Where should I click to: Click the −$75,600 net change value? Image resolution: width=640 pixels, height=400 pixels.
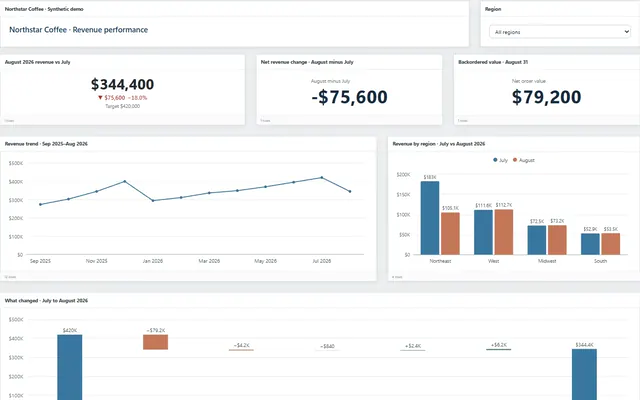point(349,97)
